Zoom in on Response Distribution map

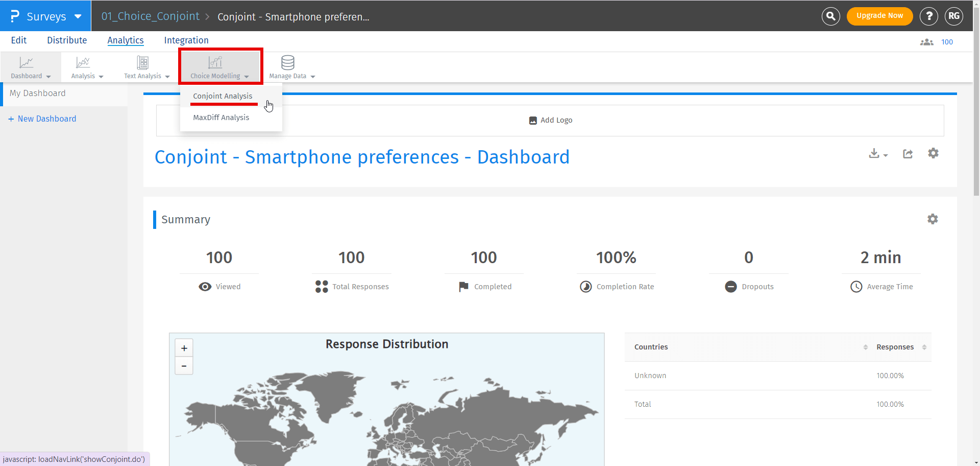[184, 348]
